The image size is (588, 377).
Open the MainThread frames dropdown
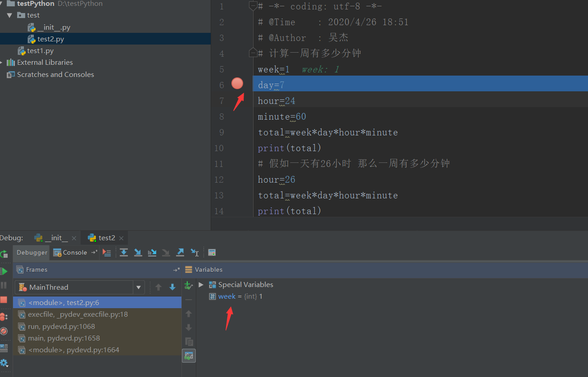(x=139, y=287)
